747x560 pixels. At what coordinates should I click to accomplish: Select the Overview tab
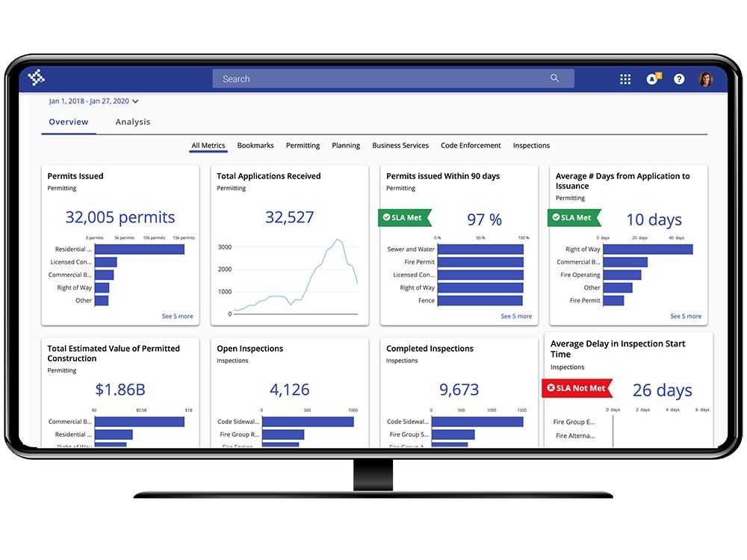[69, 122]
